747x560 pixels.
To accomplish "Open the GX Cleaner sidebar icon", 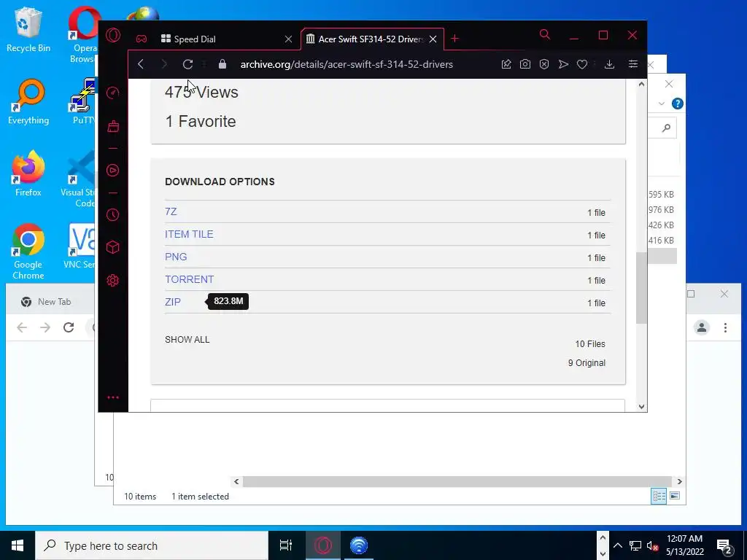I will pyautogui.click(x=113, y=126).
